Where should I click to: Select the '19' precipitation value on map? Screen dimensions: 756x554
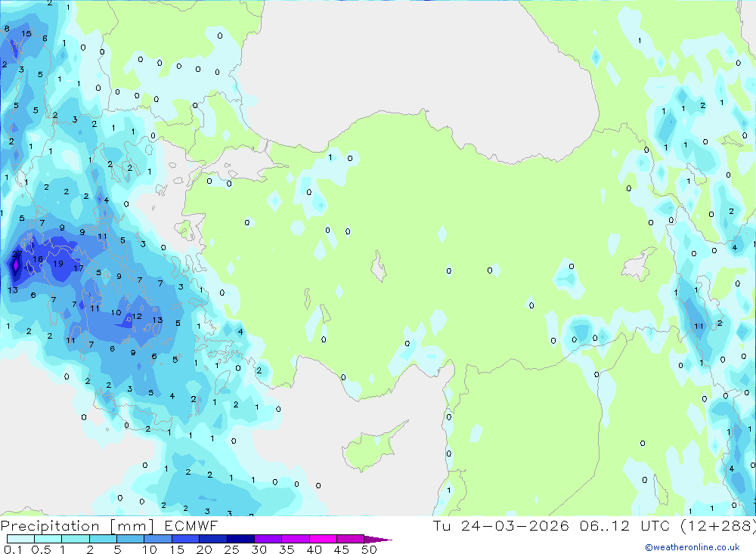pyautogui.click(x=58, y=264)
